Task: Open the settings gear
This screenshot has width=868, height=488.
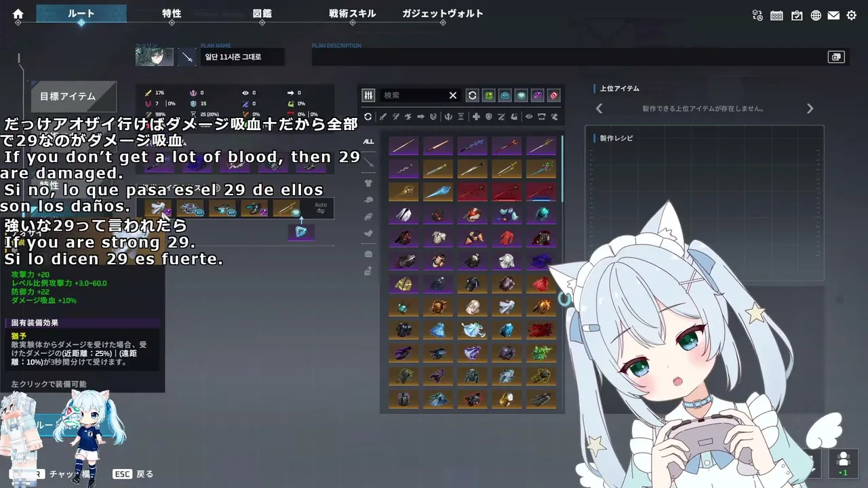Action: (x=852, y=15)
